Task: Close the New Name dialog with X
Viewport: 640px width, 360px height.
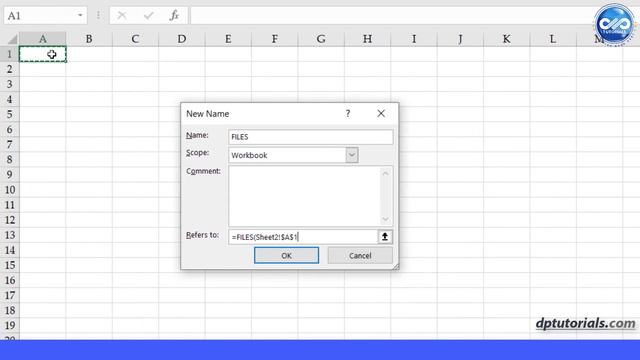Action: [381, 113]
